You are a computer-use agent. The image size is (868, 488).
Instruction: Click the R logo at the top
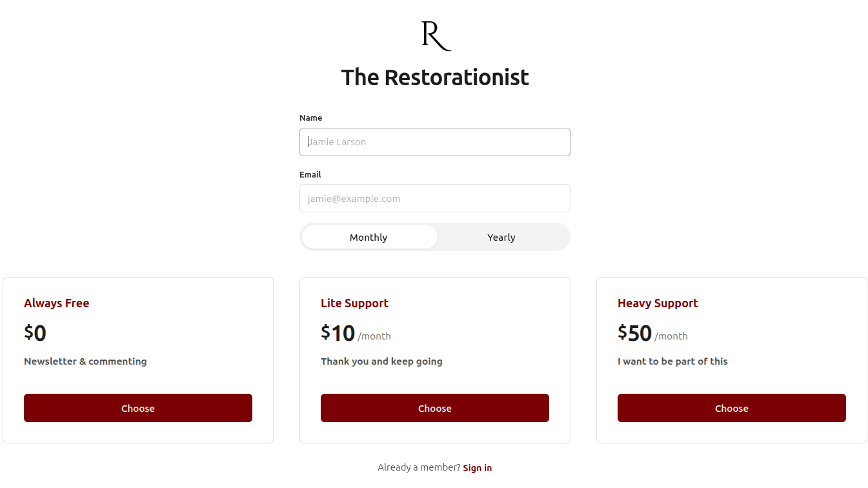click(435, 36)
